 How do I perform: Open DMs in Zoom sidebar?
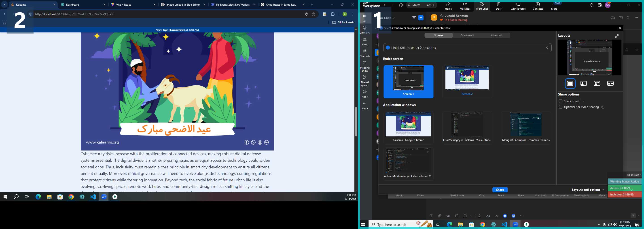(365, 42)
